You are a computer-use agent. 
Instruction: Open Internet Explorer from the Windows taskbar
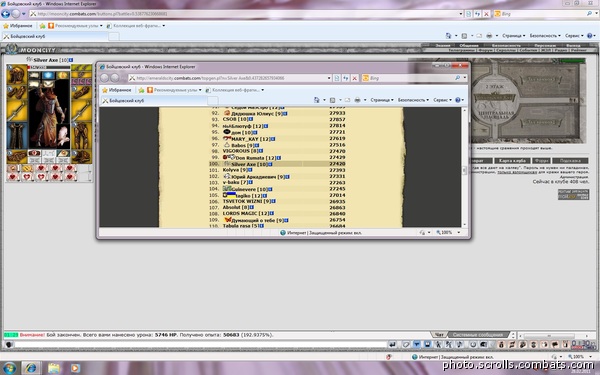(x=31, y=368)
